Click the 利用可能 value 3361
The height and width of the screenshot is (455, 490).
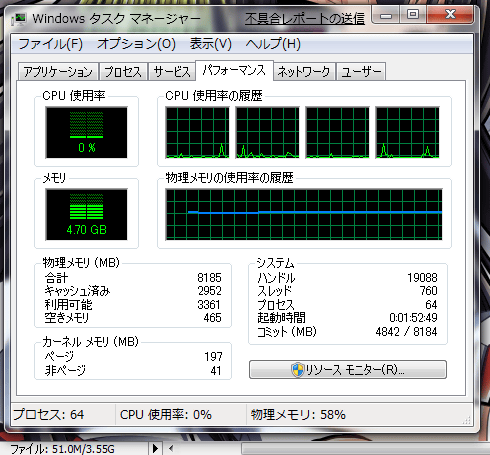click(209, 305)
